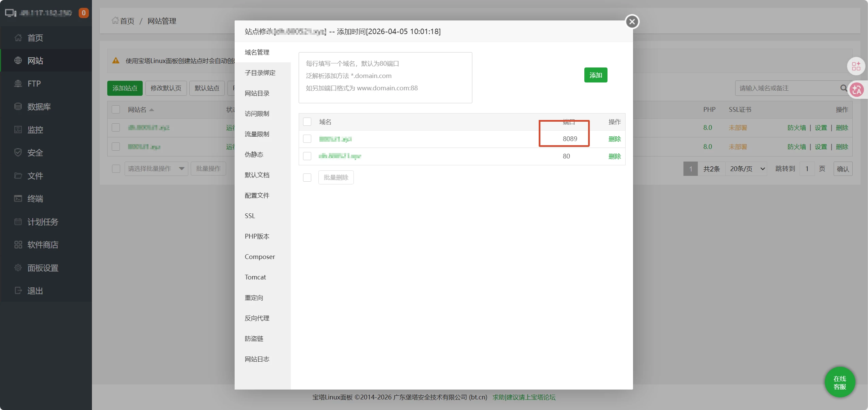Open the 数据库 panel
The height and width of the screenshot is (410, 868).
pyautogui.click(x=38, y=106)
